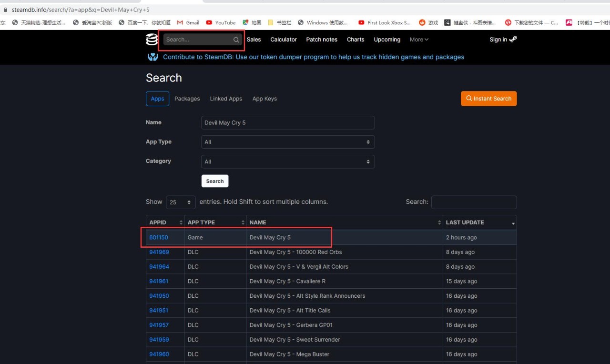Open Gmail from the bookmarks bar
This screenshot has width=610, height=364.
tap(188, 22)
